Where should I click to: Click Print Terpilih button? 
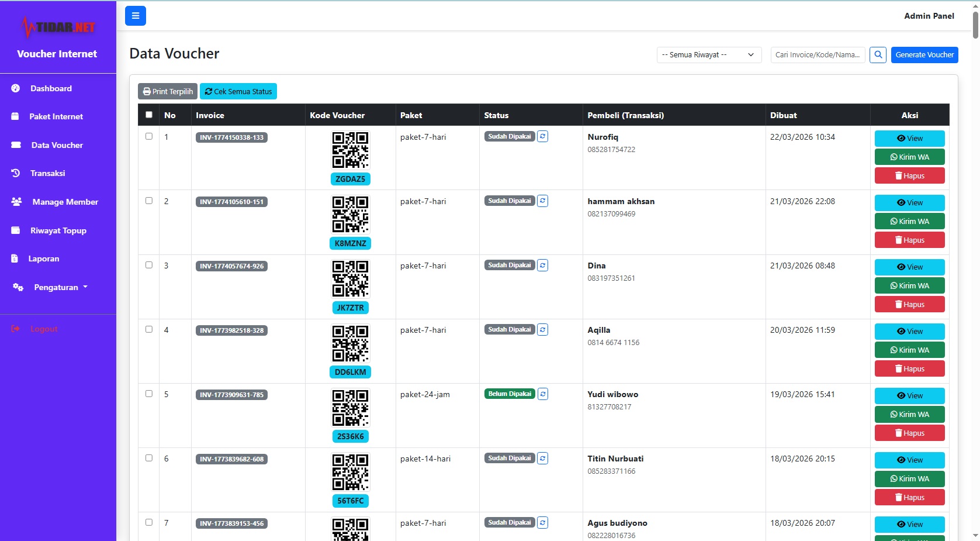(168, 91)
